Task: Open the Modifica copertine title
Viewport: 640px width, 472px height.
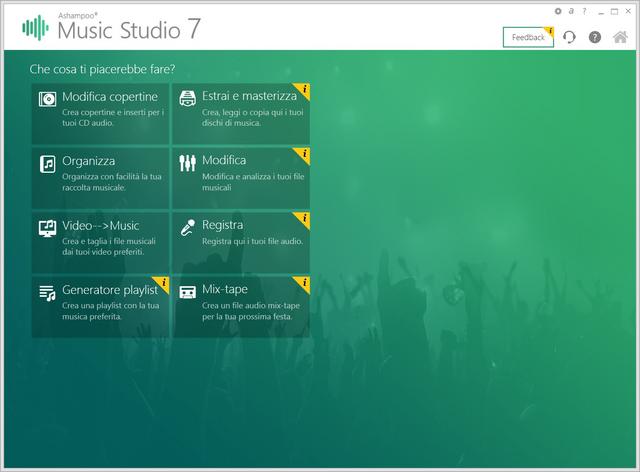Action: [x=110, y=97]
